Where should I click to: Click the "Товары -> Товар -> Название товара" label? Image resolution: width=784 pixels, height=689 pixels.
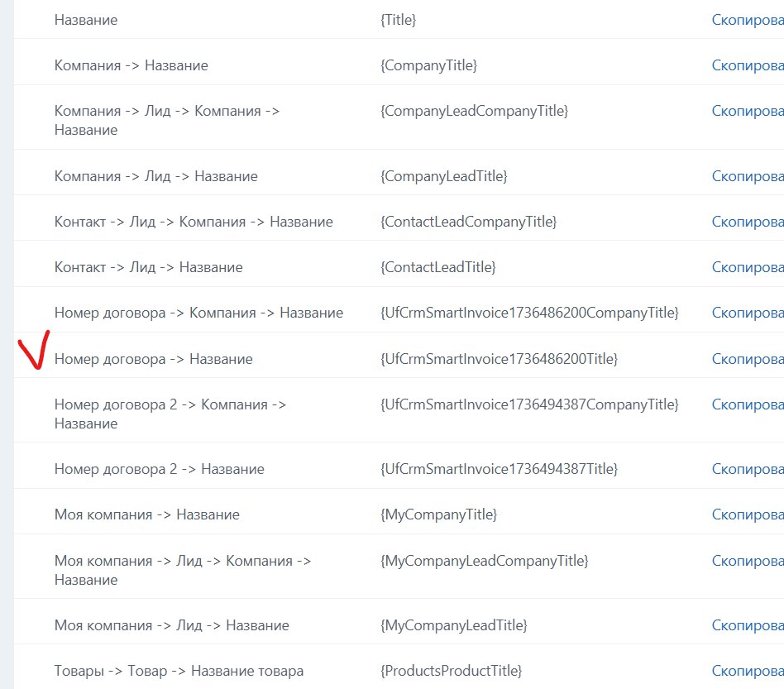click(x=179, y=671)
